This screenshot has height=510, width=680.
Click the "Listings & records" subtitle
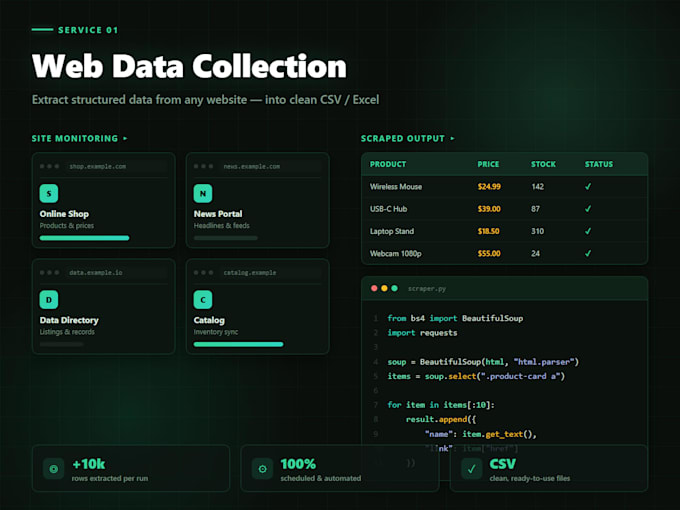67,332
